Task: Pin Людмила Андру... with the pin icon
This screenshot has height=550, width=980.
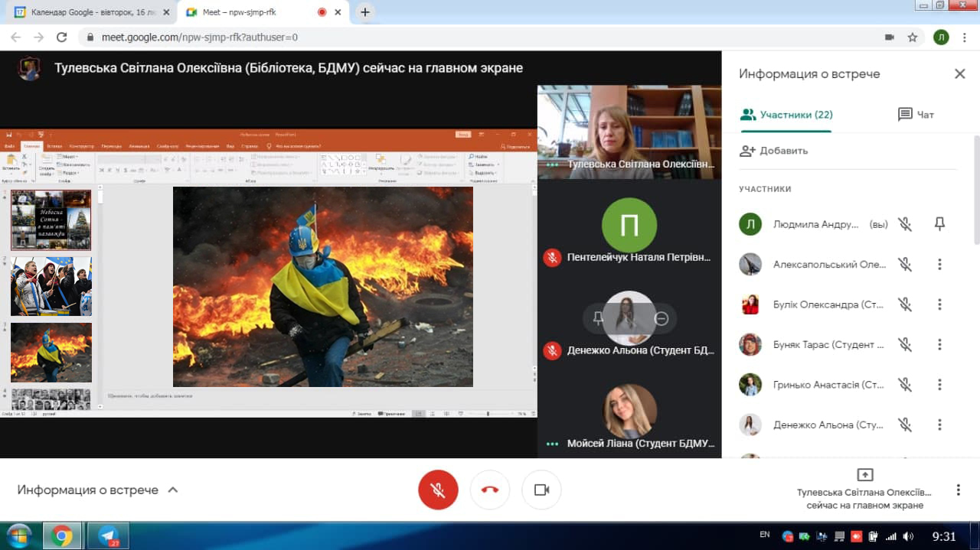Action: pos(939,224)
